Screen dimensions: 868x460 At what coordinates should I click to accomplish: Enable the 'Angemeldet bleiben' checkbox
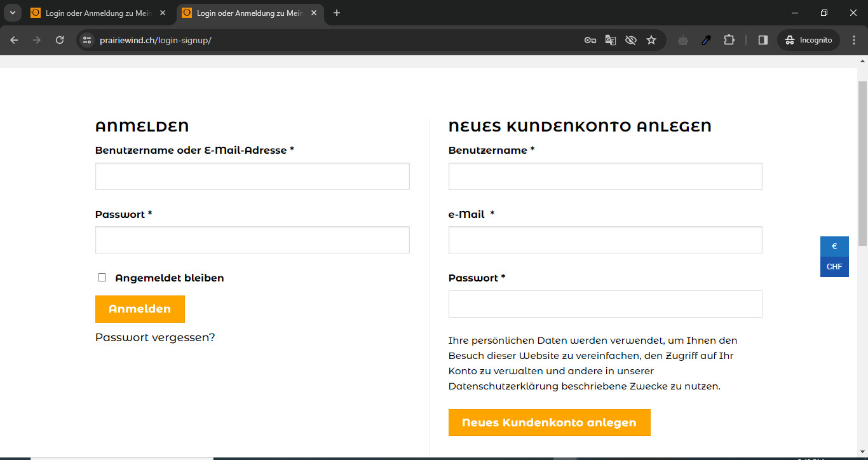click(102, 278)
